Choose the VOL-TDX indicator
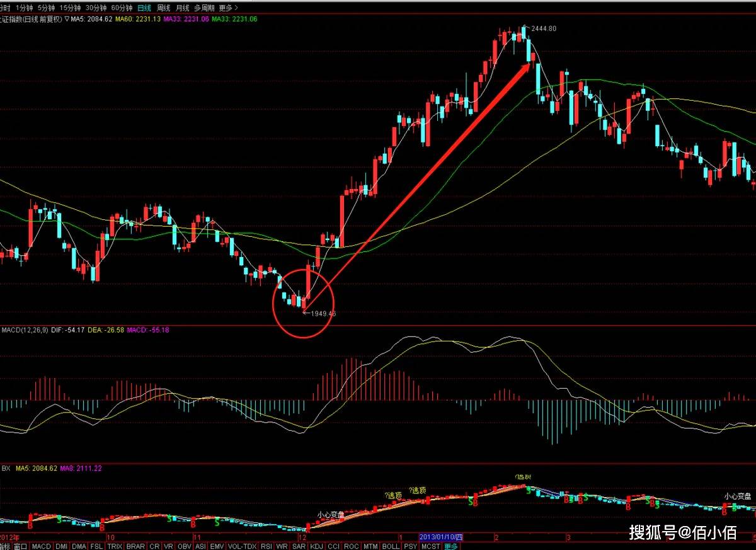 [x=243, y=546]
